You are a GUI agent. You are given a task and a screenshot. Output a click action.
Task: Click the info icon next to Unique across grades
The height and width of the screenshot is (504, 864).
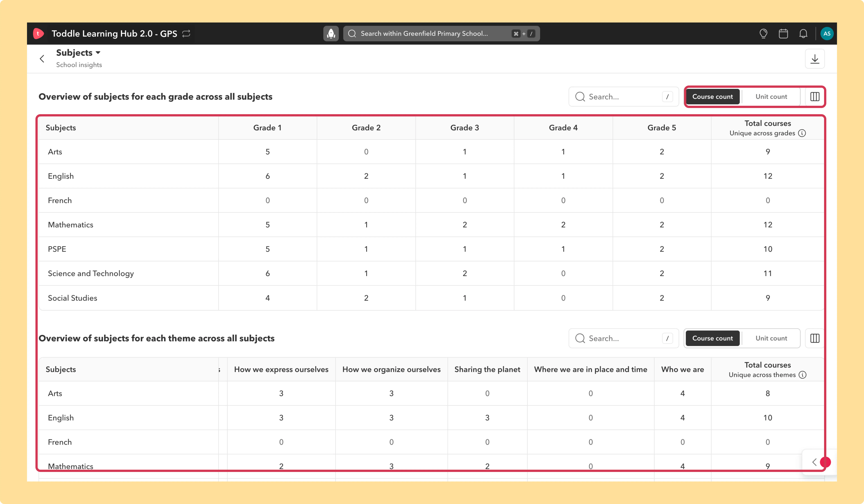pos(802,133)
